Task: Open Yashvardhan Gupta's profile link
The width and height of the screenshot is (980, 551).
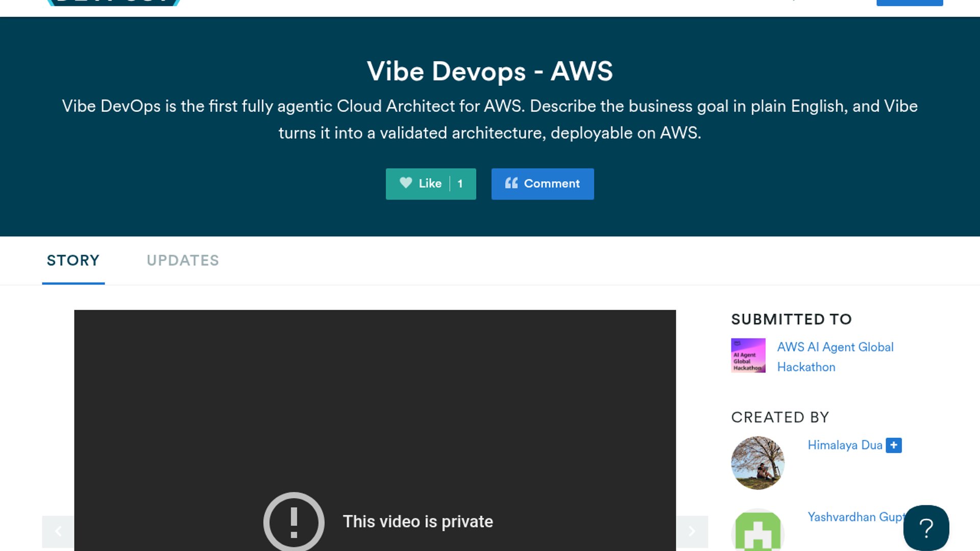Action: (855, 517)
